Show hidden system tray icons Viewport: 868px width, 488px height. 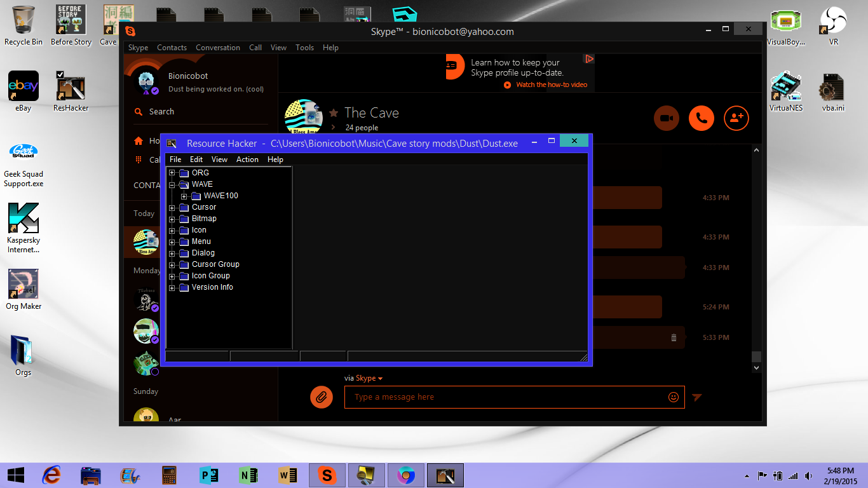coord(747,475)
